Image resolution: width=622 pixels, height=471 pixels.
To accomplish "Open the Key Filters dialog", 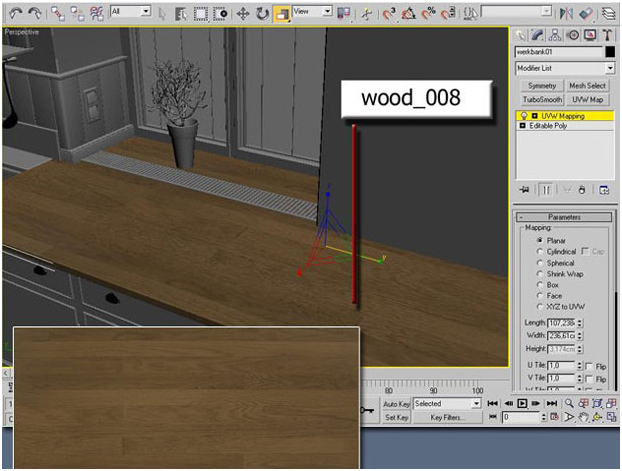I will coord(447,417).
